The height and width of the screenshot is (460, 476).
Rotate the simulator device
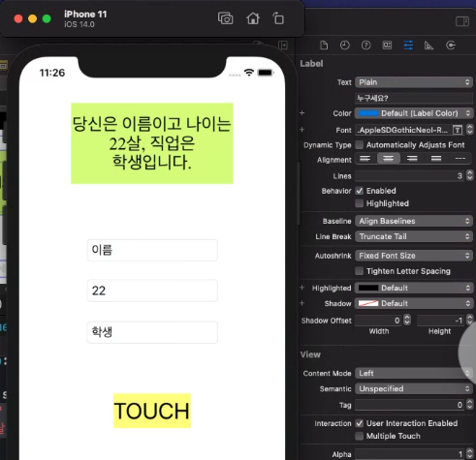pos(278,18)
